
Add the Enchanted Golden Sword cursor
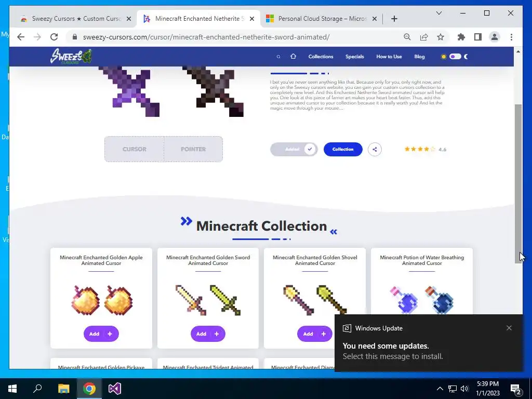[x=208, y=334]
